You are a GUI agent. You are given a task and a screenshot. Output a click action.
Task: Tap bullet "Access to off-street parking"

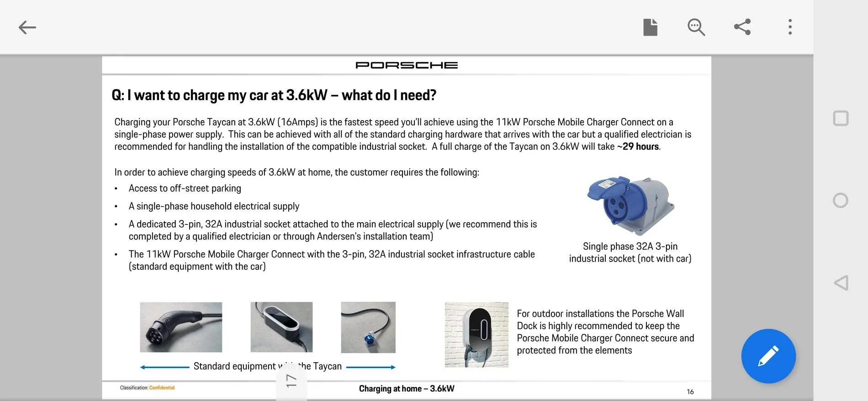click(x=185, y=188)
